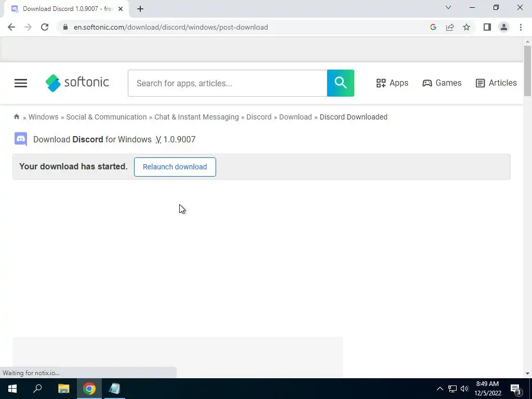Show hidden system tray icons
This screenshot has height=399, width=532.
[x=440, y=389]
